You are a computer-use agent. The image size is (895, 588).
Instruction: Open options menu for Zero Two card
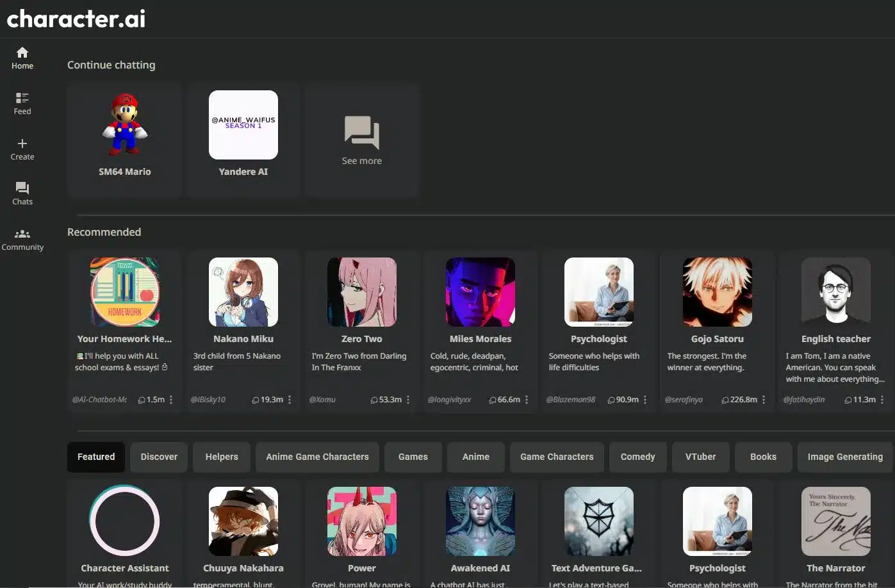(408, 400)
